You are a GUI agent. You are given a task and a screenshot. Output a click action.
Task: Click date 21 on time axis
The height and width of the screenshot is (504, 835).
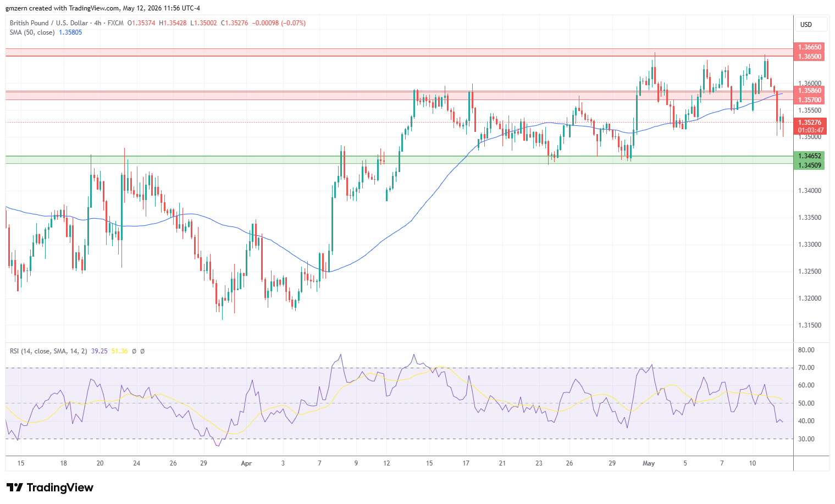pos(502,463)
